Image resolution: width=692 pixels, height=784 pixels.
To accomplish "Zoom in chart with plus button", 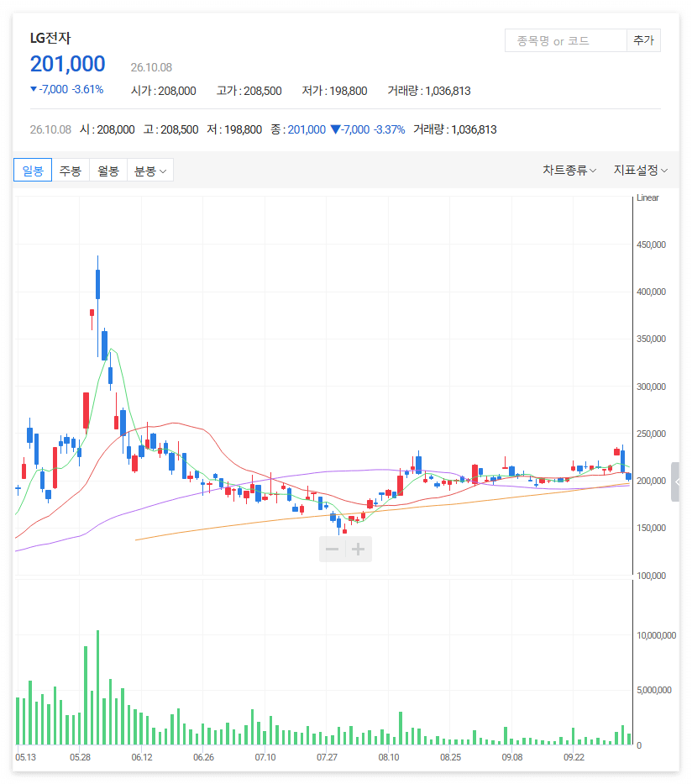I will point(359,549).
